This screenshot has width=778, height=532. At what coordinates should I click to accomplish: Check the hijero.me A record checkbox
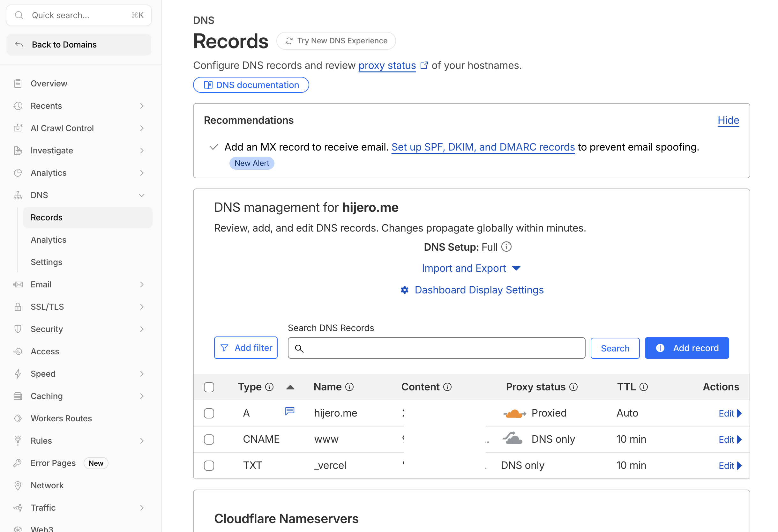[209, 414]
